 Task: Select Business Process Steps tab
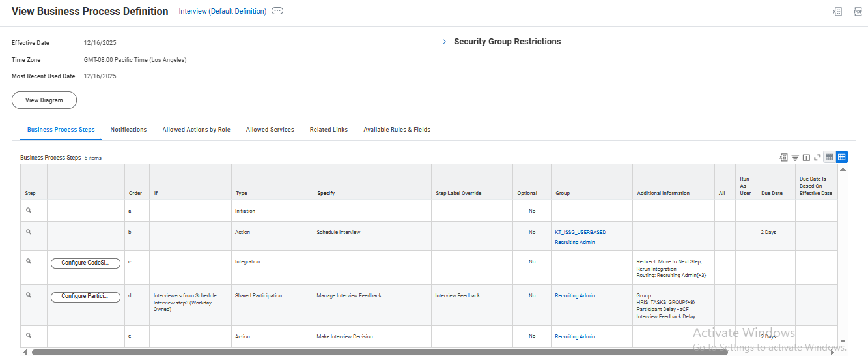point(61,130)
